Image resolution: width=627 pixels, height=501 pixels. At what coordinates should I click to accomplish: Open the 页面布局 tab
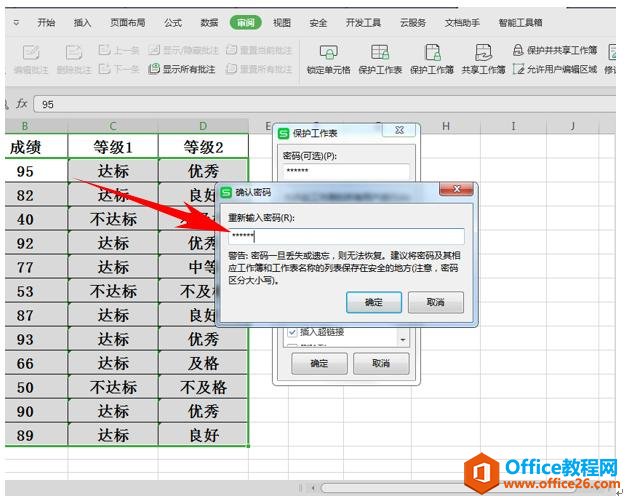(x=128, y=23)
